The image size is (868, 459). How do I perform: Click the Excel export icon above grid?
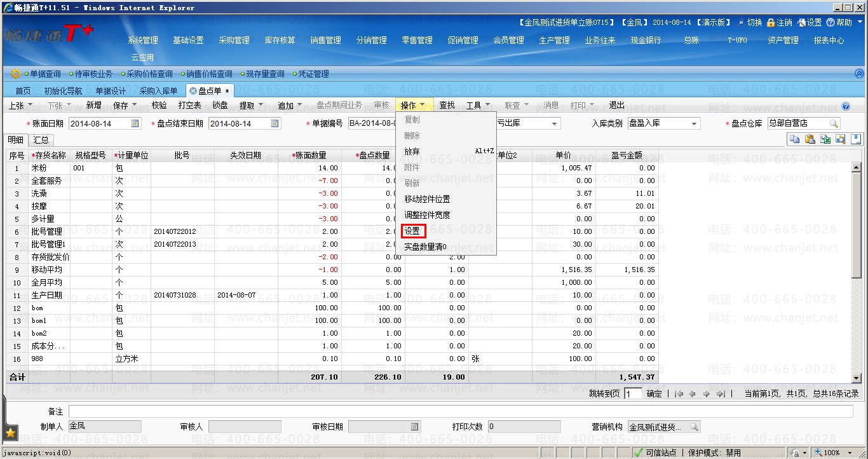(x=825, y=139)
